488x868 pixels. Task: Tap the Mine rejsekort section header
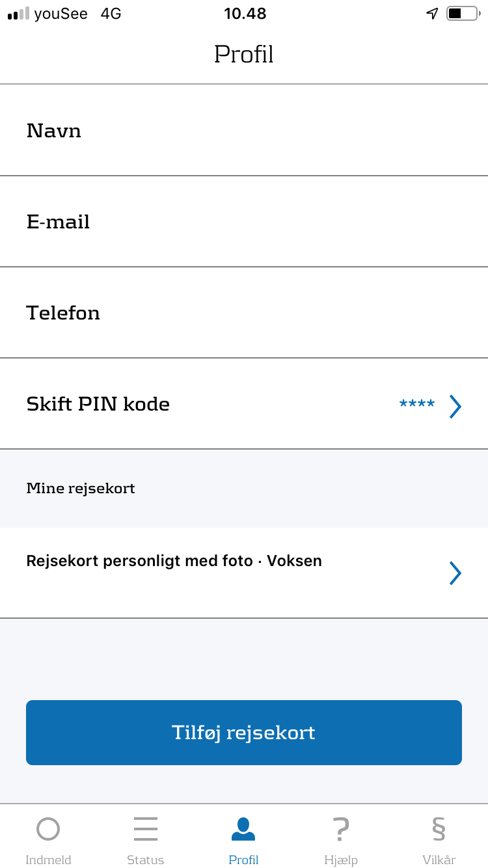pyautogui.click(x=81, y=488)
